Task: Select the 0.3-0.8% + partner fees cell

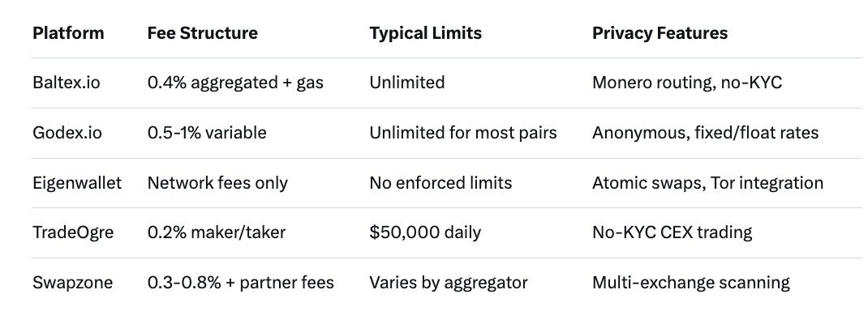Action: 241,283
